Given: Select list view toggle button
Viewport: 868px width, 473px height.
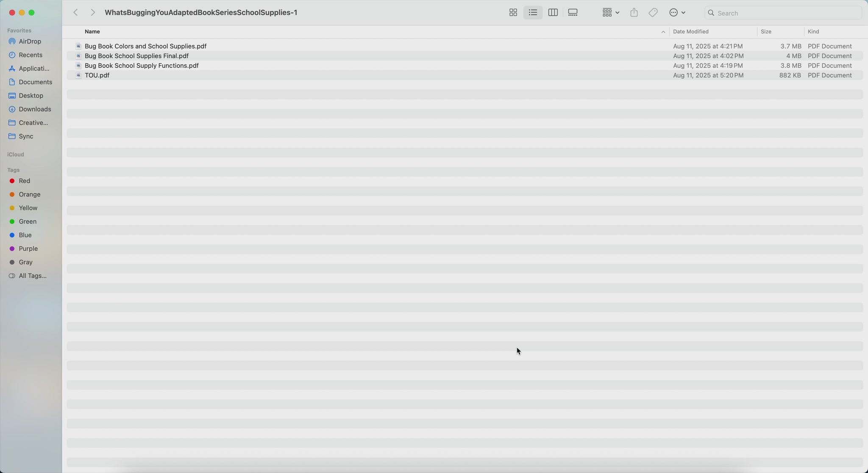Looking at the screenshot, I should pos(533,13).
